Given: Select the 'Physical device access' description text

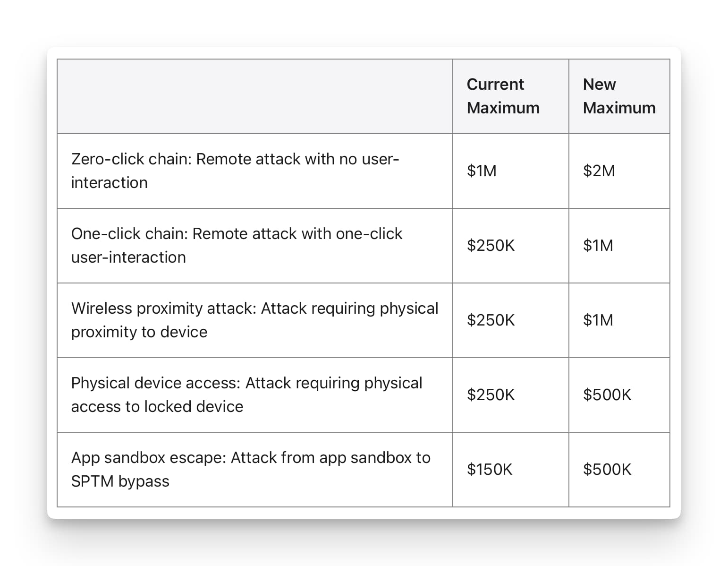Looking at the screenshot, I should pos(246,394).
